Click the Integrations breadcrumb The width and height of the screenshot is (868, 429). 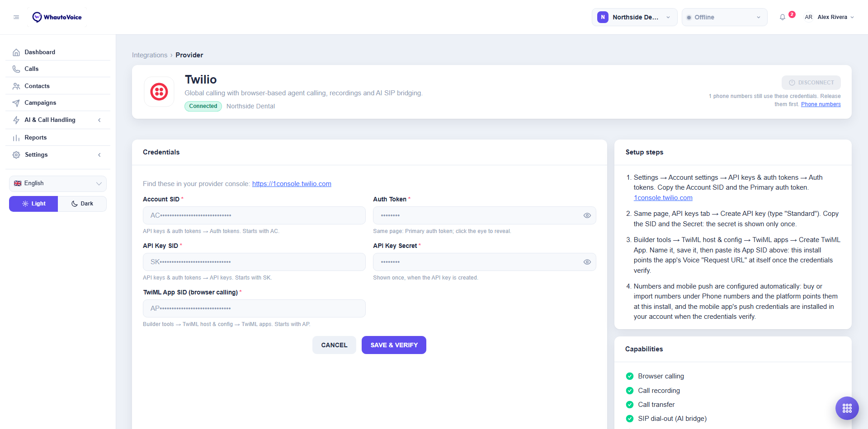(150, 55)
